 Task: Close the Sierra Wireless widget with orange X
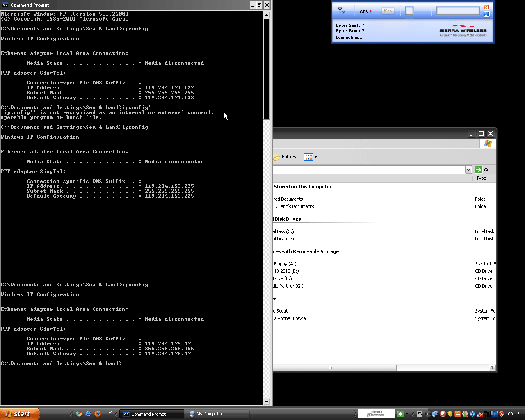tap(486, 7)
